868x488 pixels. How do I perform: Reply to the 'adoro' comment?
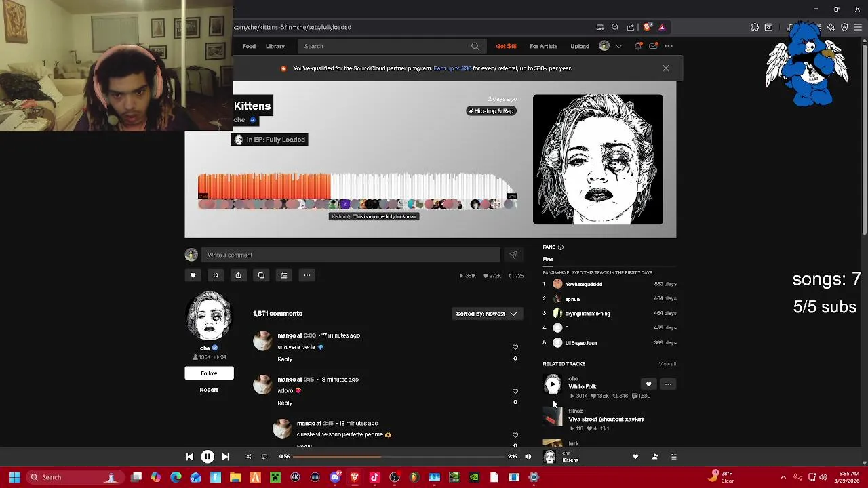pos(285,403)
